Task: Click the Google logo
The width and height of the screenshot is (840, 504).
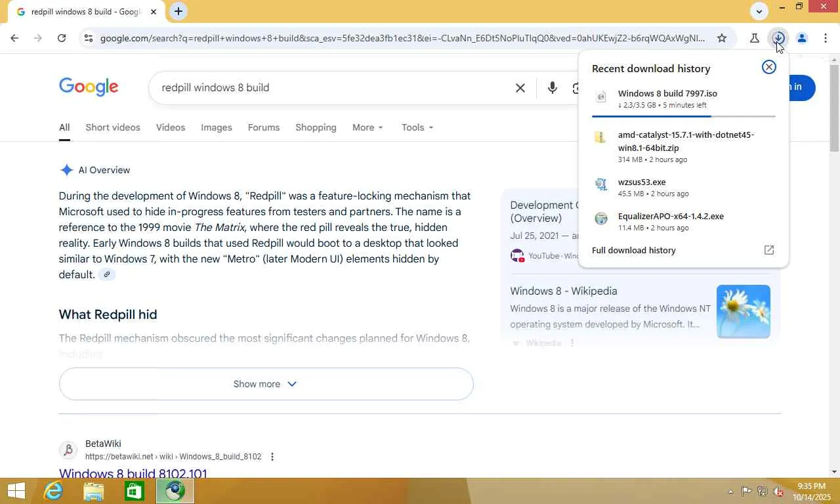Action: click(89, 87)
